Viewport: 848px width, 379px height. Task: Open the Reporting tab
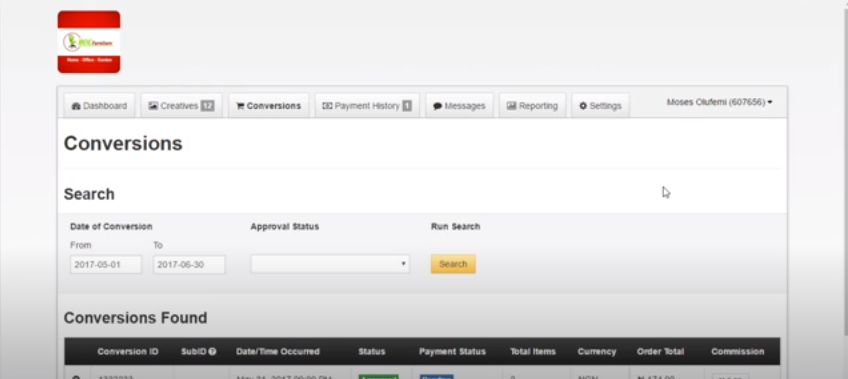pos(532,106)
